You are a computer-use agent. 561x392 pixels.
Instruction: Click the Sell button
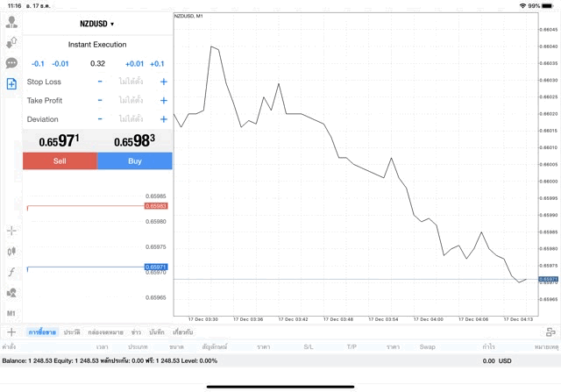coord(60,161)
